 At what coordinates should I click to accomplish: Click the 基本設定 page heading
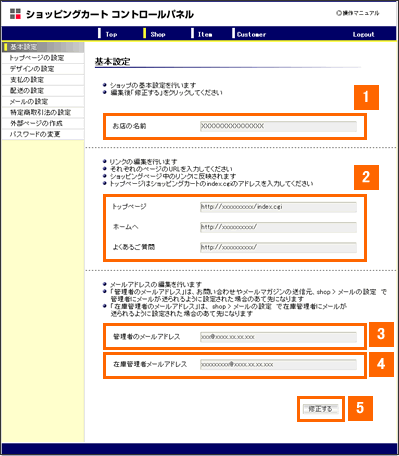(112, 61)
